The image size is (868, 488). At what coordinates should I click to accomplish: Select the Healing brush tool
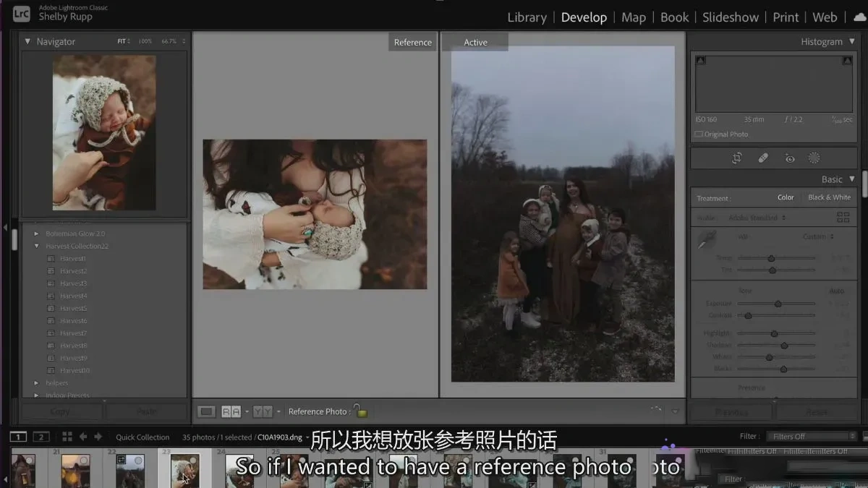[x=763, y=158]
